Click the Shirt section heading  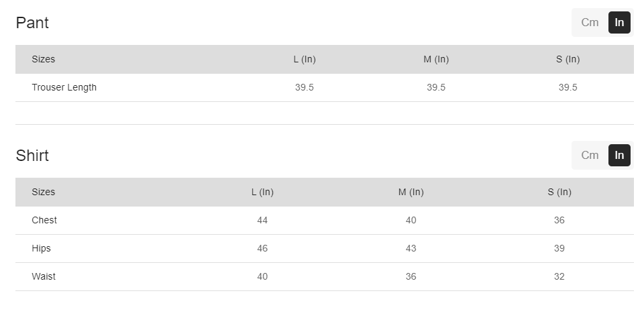[x=32, y=156]
